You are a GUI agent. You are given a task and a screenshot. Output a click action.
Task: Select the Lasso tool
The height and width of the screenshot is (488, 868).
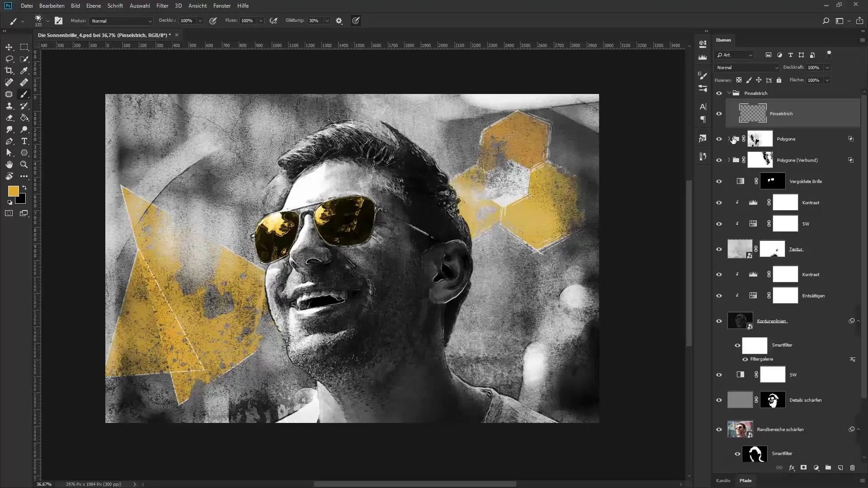(x=9, y=59)
